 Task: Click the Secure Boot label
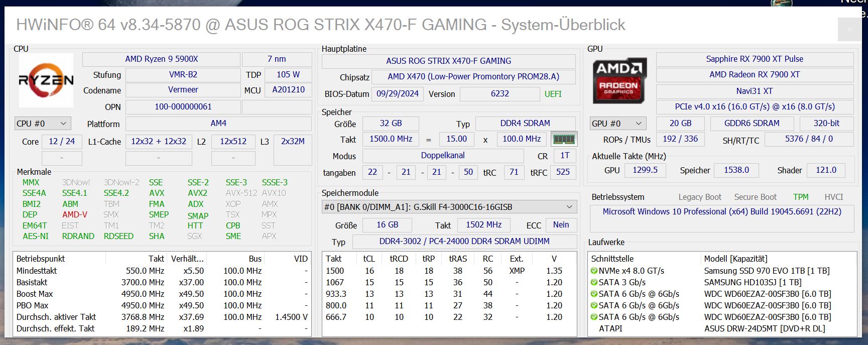755,197
